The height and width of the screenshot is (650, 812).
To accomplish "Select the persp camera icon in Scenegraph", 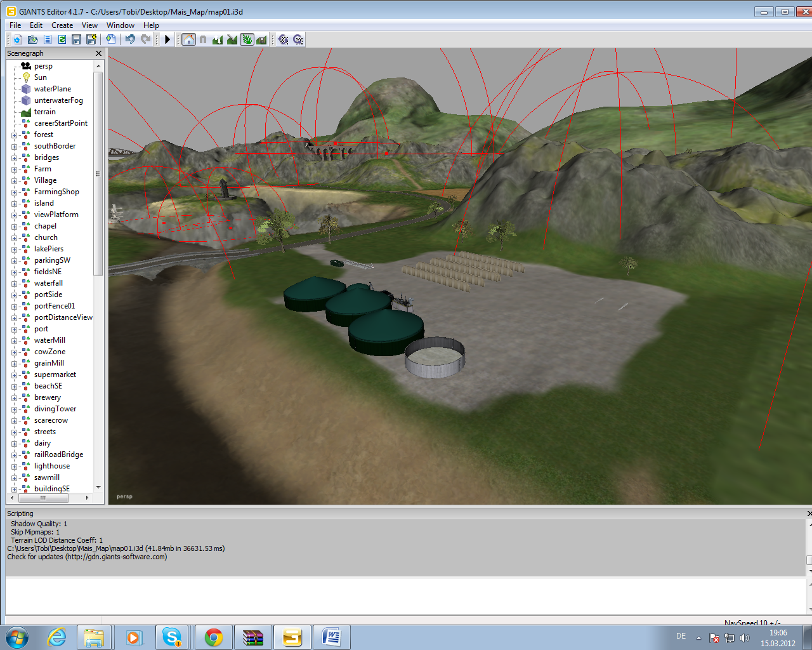I will click(x=26, y=66).
